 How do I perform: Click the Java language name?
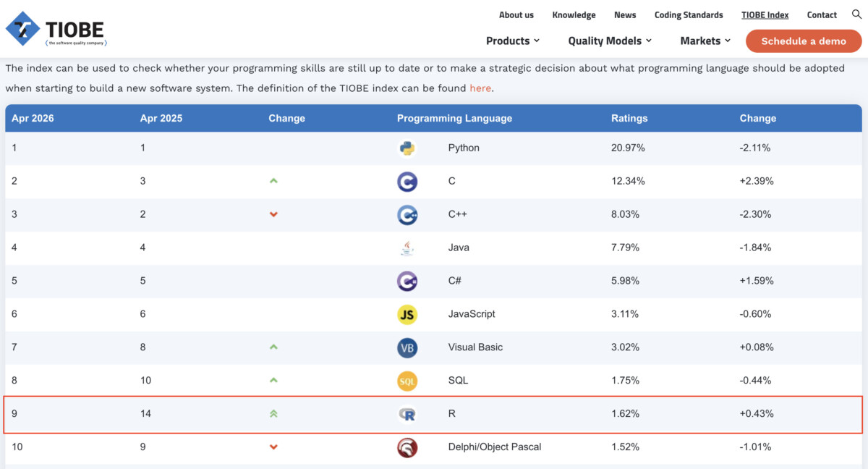pyautogui.click(x=459, y=248)
